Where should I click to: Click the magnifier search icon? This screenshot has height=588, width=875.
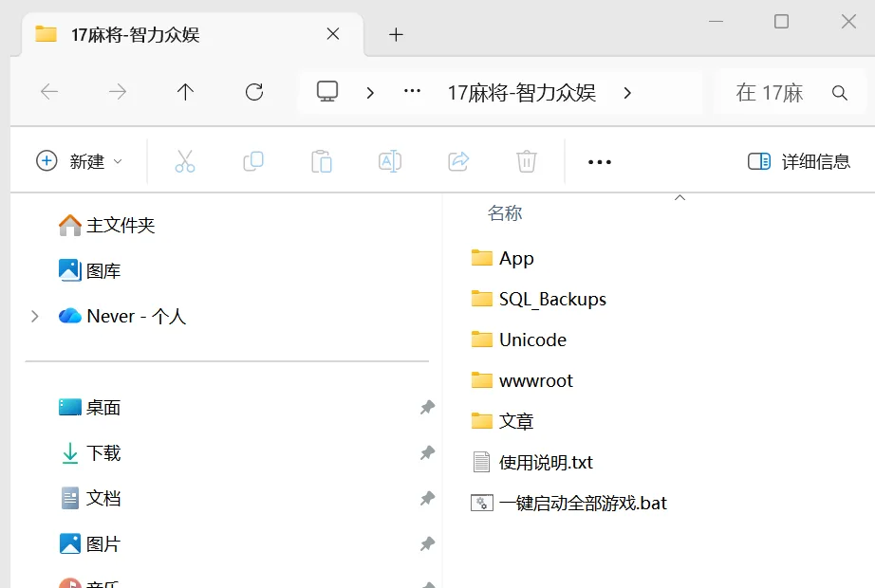pyautogui.click(x=839, y=93)
